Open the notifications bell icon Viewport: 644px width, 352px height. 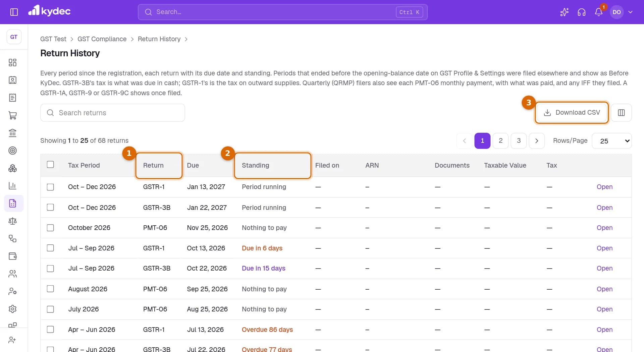tap(599, 12)
